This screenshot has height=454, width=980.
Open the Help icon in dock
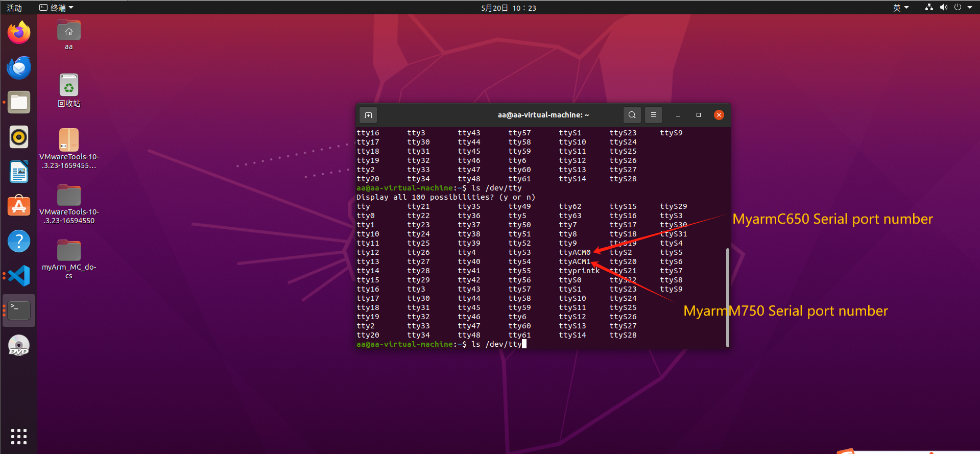click(x=19, y=241)
